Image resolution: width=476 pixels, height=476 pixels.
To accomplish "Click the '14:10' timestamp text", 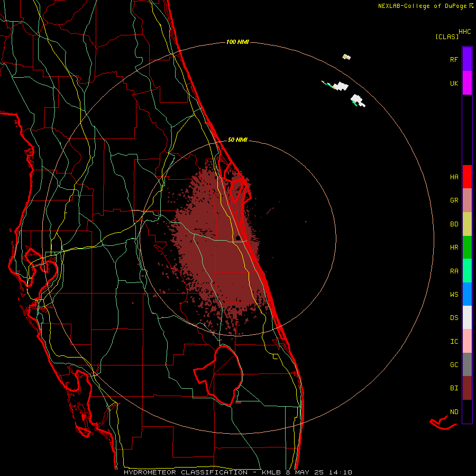I will coord(341,472).
